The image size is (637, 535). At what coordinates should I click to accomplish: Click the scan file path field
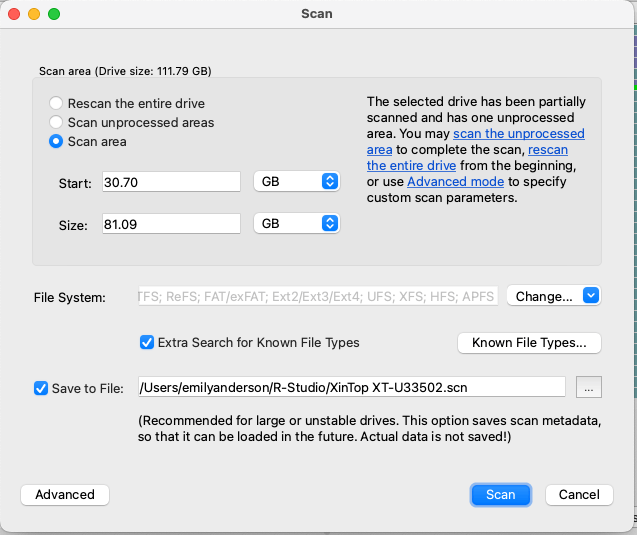click(x=351, y=387)
